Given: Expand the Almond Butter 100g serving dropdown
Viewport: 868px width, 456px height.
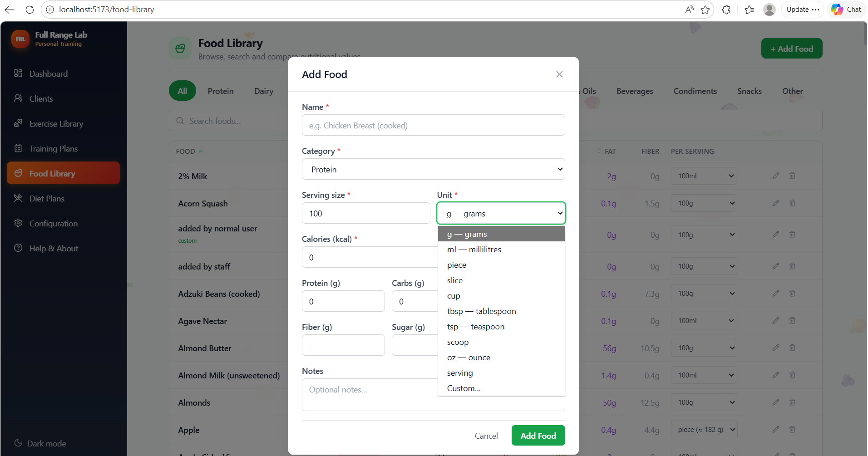Looking at the screenshot, I should pos(704,348).
